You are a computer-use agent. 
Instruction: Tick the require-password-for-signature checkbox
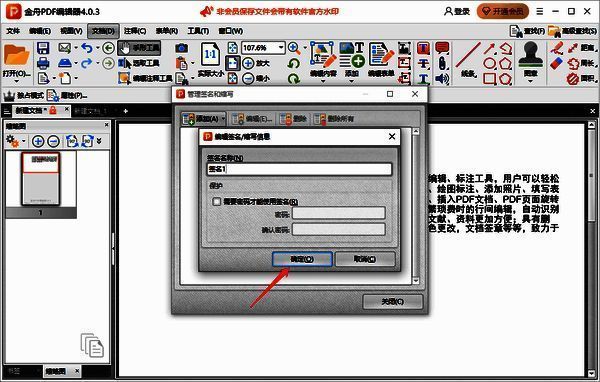coord(217,201)
